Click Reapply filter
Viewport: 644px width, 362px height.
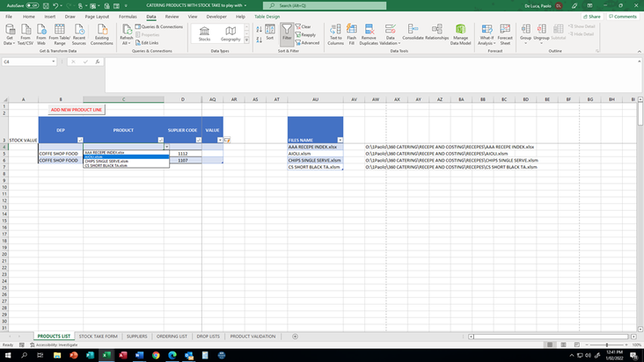pyautogui.click(x=305, y=35)
